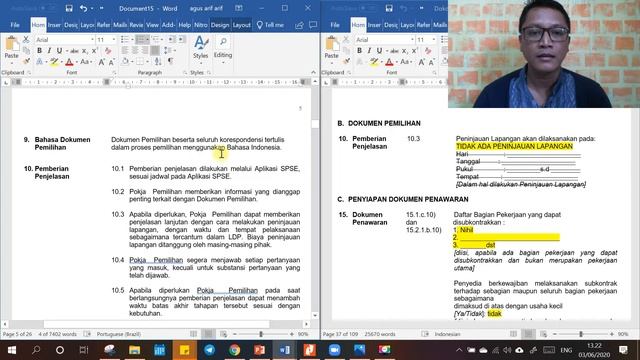Click Sort icon in left window Paragraph group
The image size is (640, 360).
(158, 62)
